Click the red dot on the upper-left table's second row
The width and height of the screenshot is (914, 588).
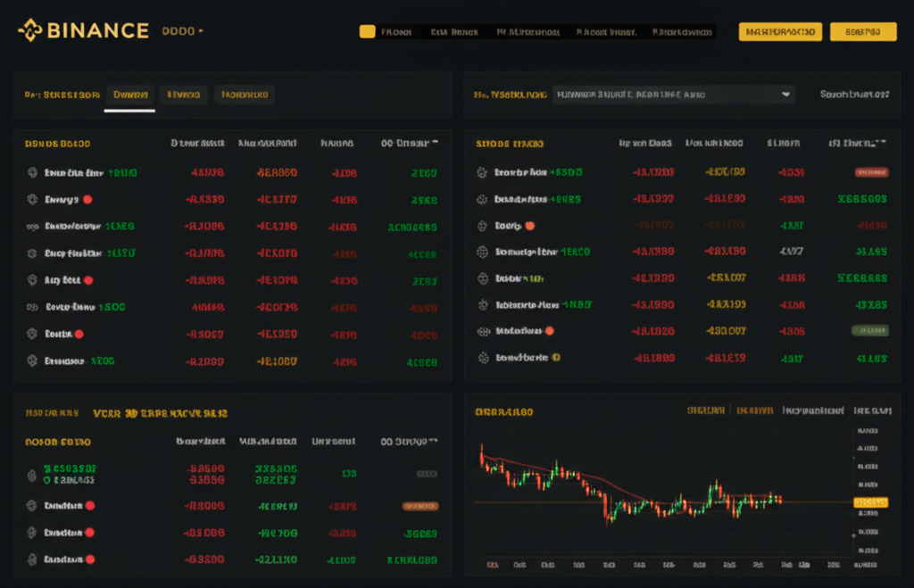click(87, 199)
